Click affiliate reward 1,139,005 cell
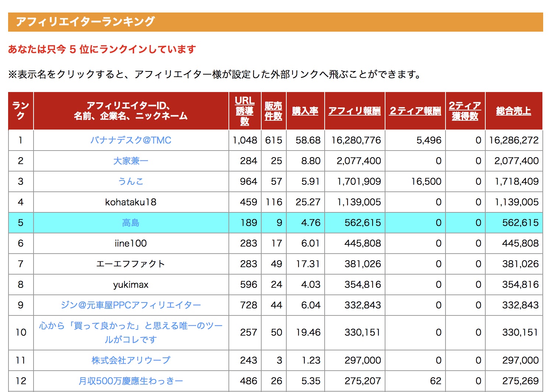This screenshot has width=552, height=392. click(354, 202)
